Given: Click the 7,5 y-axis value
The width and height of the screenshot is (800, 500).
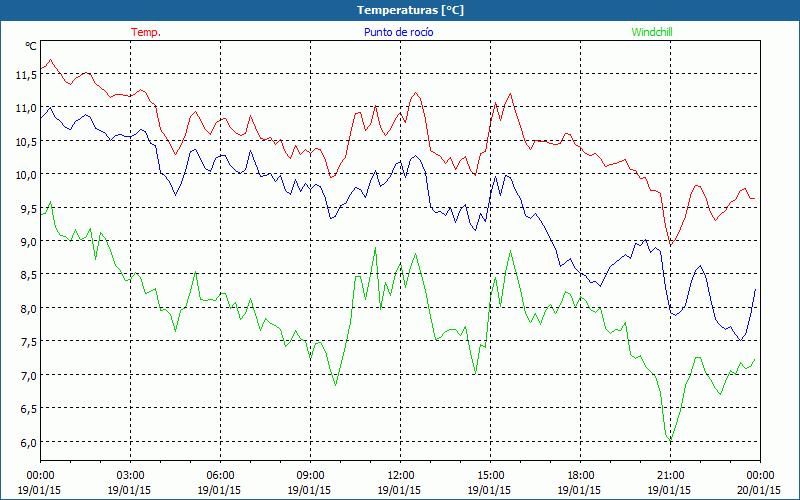Looking at the screenshot, I should pyautogui.click(x=29, y=342).
